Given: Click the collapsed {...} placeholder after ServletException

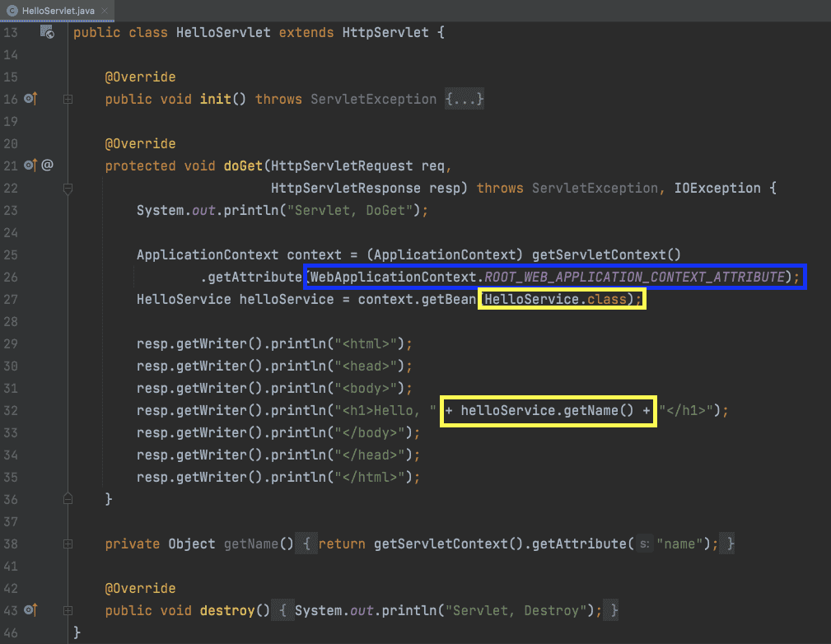Looking at the screenshot, I should point(465,99).
